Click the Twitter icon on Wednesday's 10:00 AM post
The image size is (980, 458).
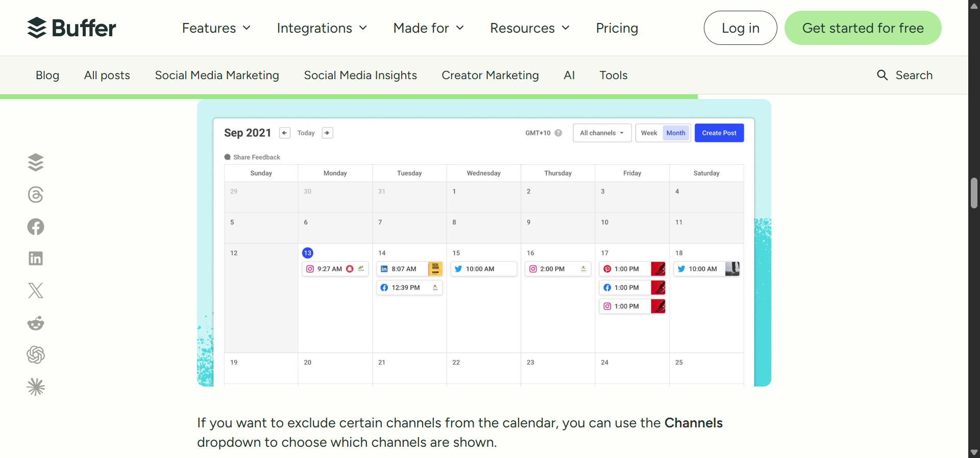[x=458, y=269]
